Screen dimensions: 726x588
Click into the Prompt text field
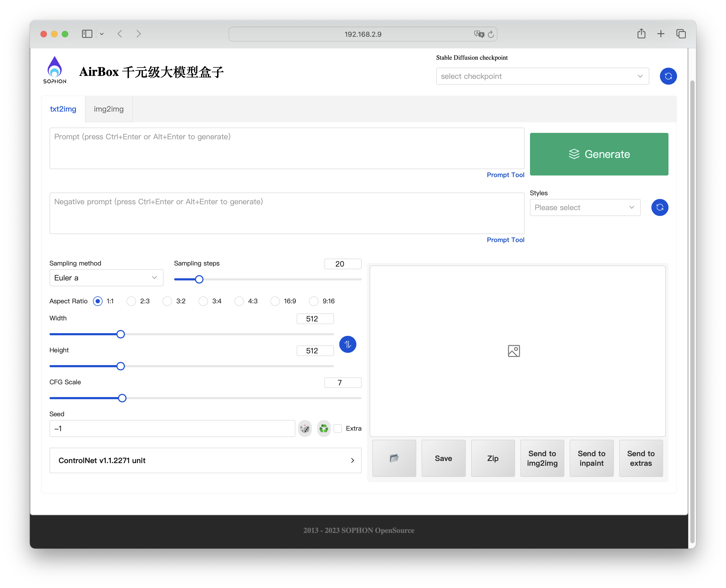[x=287, y=148]
